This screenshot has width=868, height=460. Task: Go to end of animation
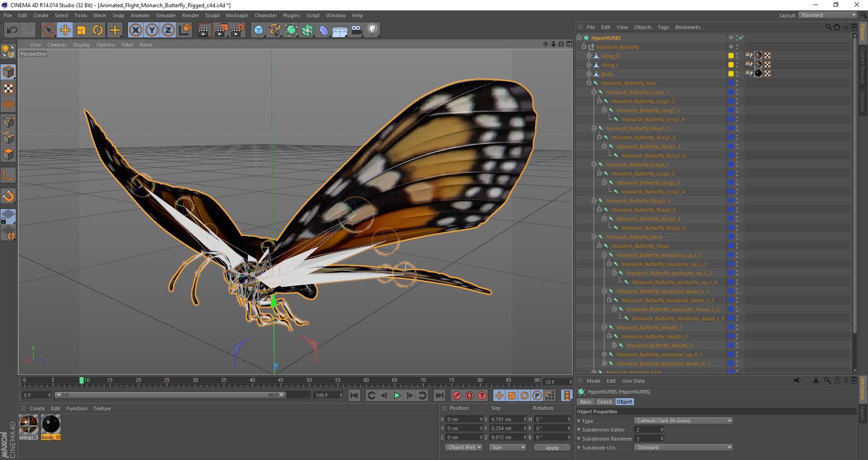(439, 395)
